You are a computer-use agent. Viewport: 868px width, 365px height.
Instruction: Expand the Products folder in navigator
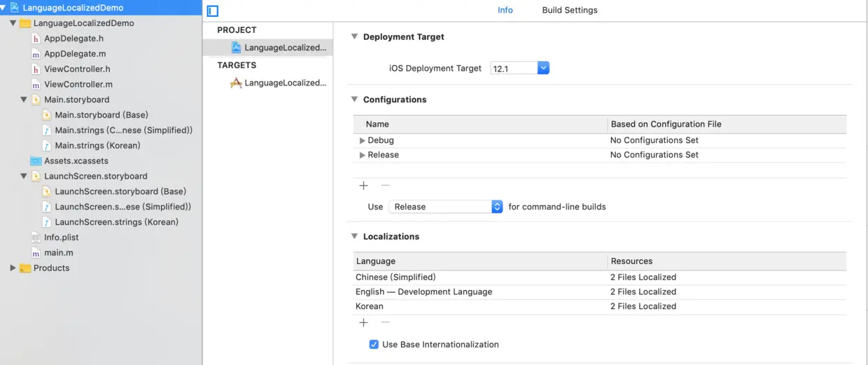pyautogui.click(x=13, y=268)
